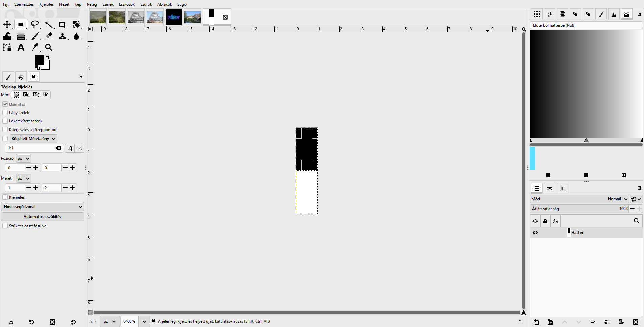This screenshot has width=644, height=327.
Task: Open the Fájl menu
Action: pyautogui.click(x=6, y=4)
